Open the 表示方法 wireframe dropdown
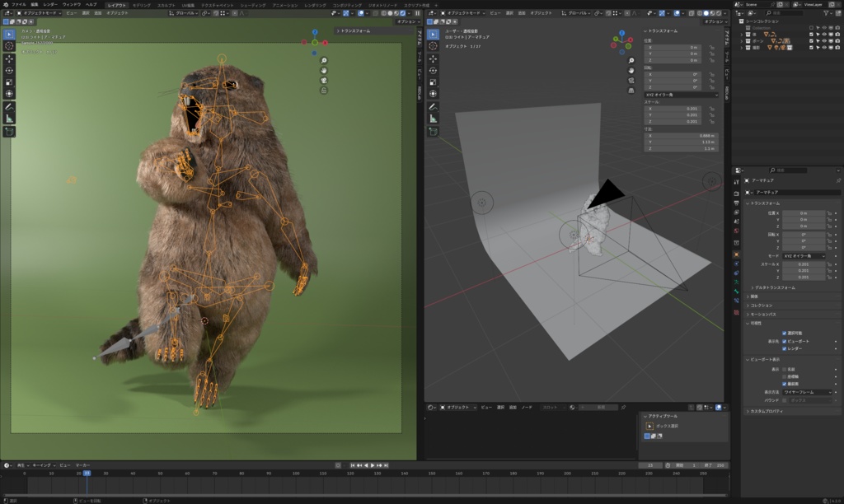This screenshot has width=844, height=504. click(x=806, y=392)
